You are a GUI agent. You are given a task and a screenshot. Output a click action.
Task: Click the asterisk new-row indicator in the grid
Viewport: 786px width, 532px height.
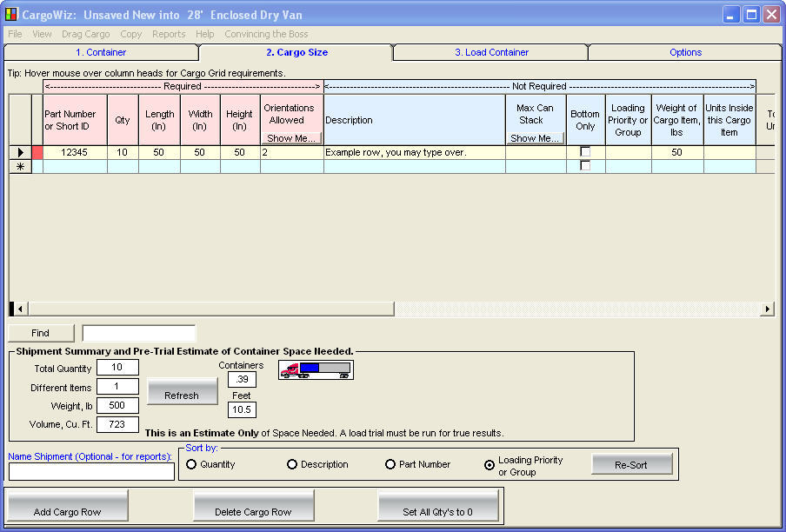[x=19, y=166]
